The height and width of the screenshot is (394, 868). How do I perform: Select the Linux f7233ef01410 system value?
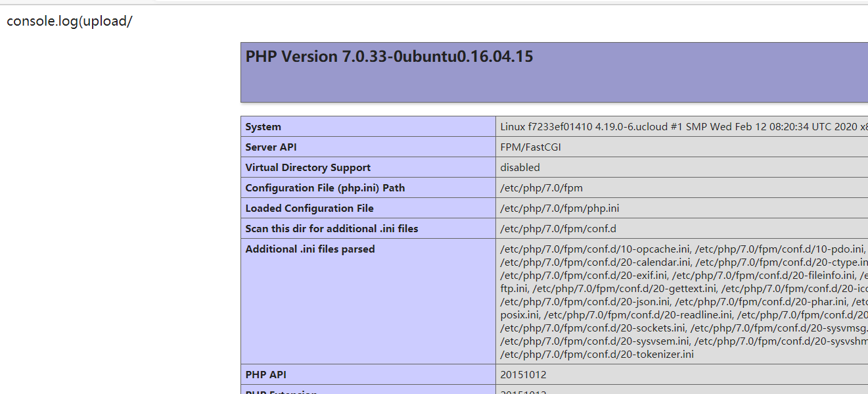pos(683,127)
